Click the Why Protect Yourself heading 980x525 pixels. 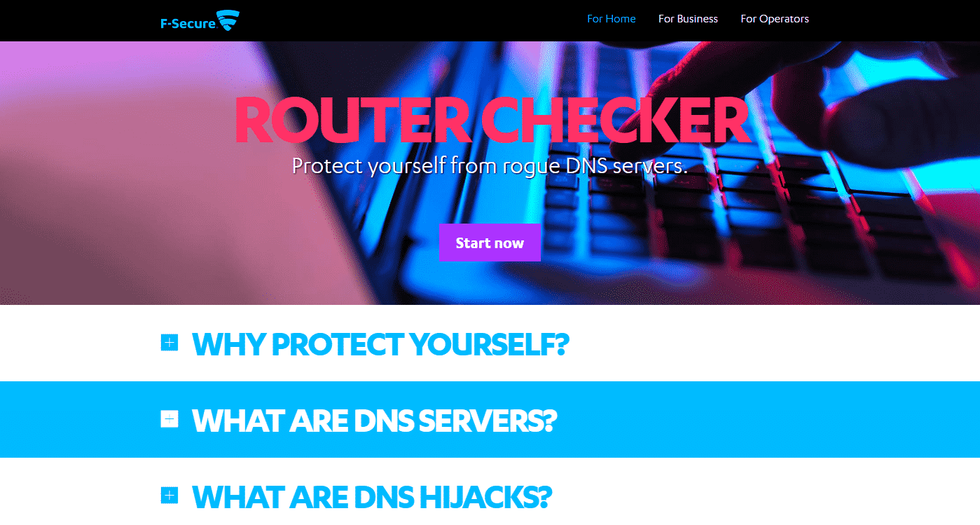coord(380,344)
